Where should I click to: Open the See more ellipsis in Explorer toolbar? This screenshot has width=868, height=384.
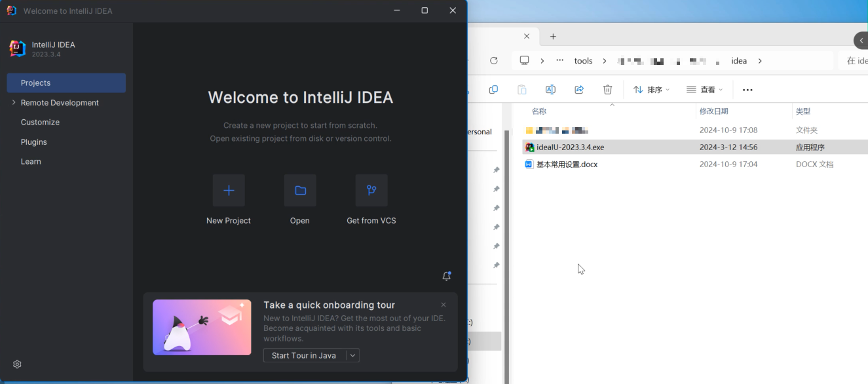(747, 90)
